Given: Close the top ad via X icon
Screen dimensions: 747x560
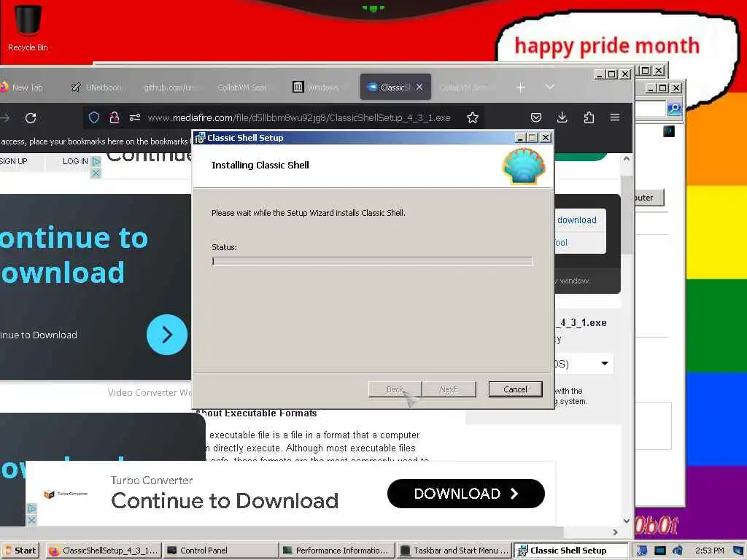Looking at the screenshot, I should click(96, 174).
